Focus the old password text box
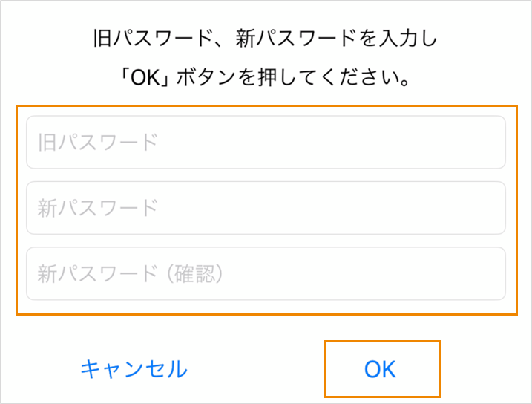 click(x=266, y=142)
